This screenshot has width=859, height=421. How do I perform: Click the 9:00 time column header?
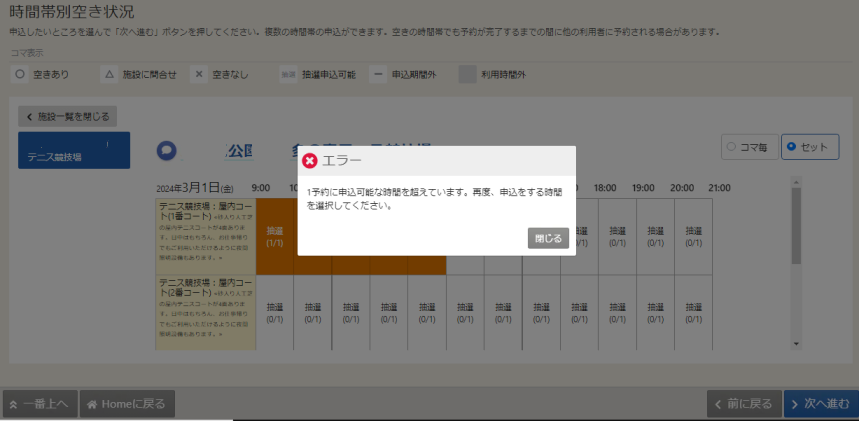261,188
